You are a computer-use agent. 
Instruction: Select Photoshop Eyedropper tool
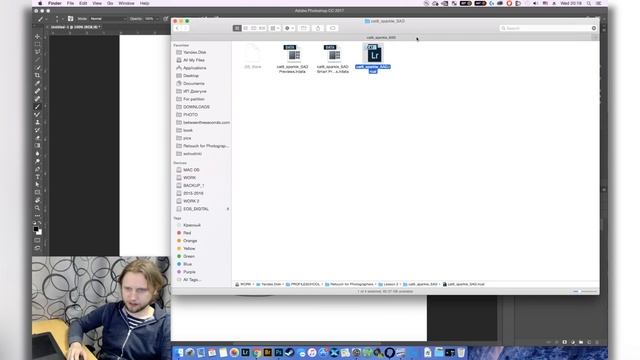[x=38, y=83]
